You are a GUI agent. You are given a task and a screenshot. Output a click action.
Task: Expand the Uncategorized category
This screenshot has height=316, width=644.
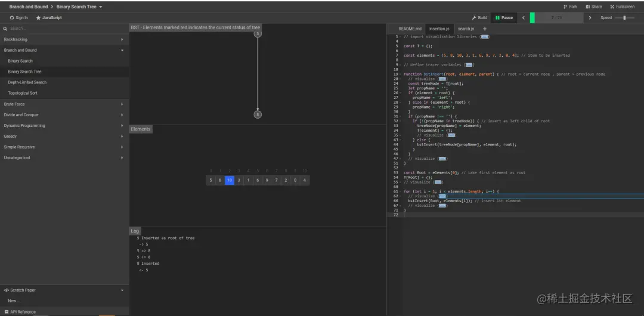point(64,157)
